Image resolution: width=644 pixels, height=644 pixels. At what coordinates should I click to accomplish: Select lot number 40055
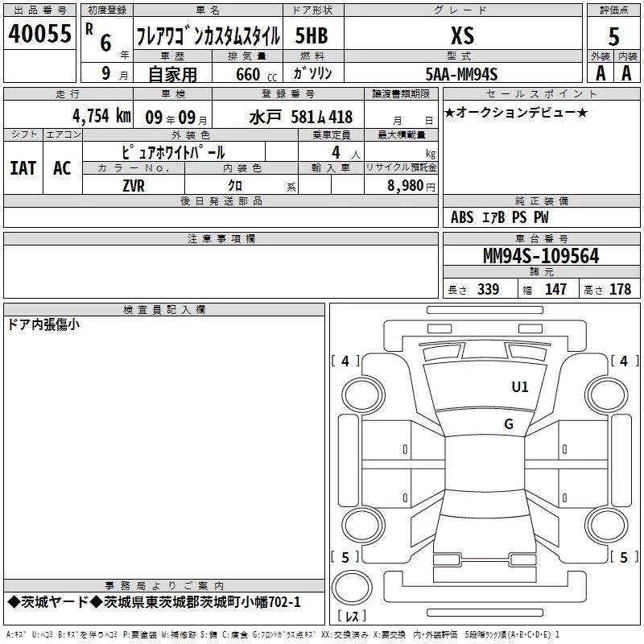40,34
